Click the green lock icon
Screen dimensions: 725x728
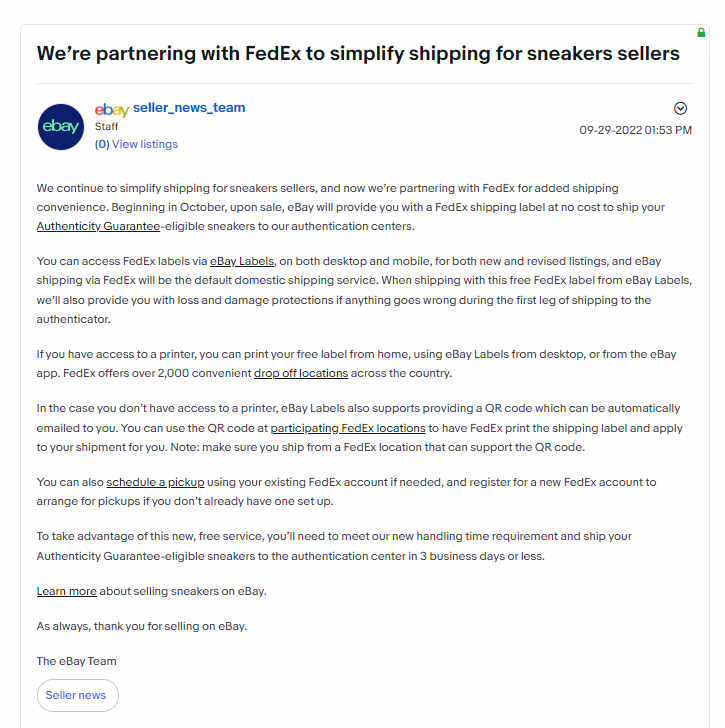pyautogui.click(x=701, y=32)
